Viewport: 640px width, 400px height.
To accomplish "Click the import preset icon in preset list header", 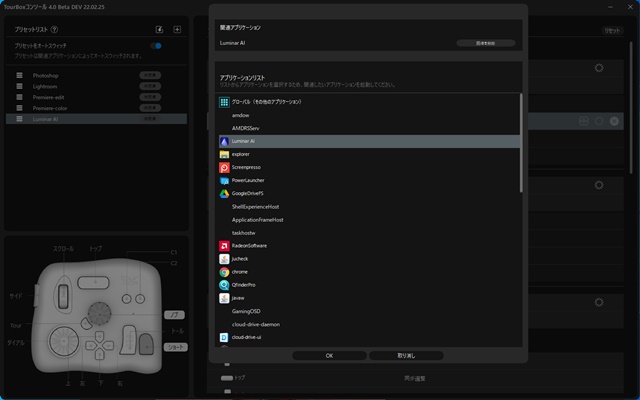I will coord(160,29).
